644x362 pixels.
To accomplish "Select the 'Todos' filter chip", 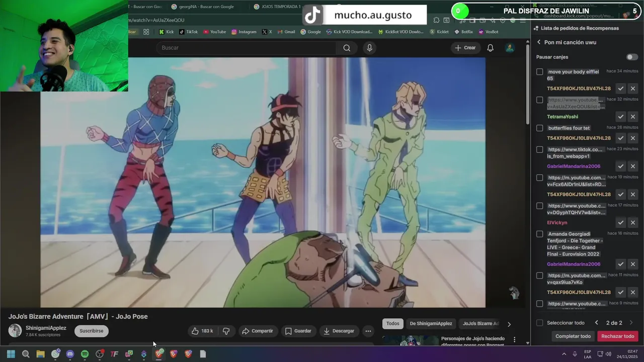I will (x=393, y=324).
